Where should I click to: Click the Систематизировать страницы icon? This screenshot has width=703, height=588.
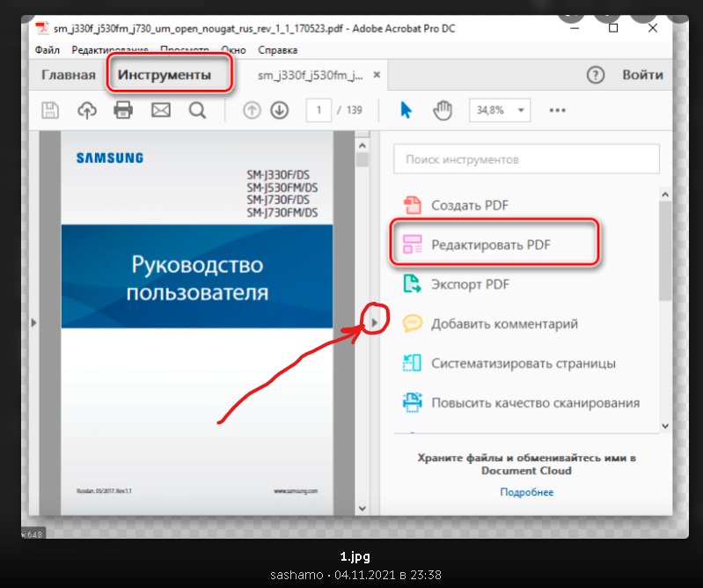click(412, 363)
